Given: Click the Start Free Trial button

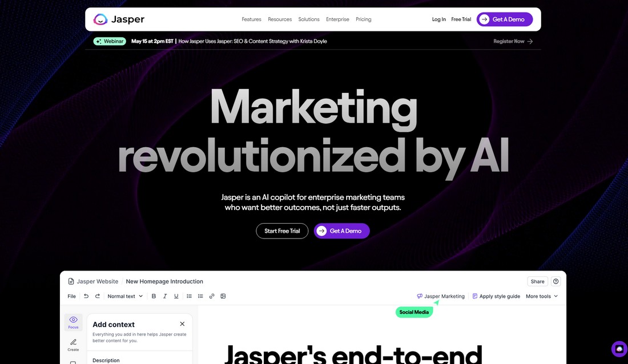Looking at the screenshot, I should 282,231.
